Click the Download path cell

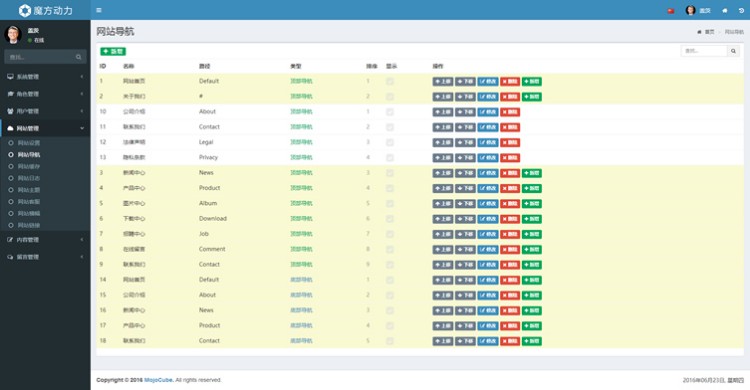[213, 219]
